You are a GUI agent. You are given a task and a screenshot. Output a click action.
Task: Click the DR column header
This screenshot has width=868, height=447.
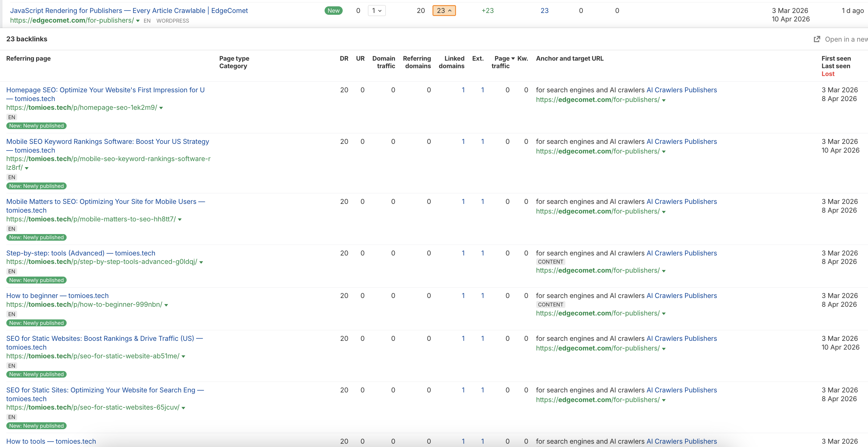pyautogui.click(x=344, y=59)
